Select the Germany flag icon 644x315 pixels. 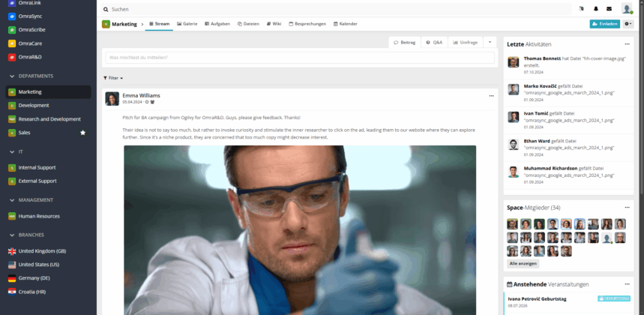pos(12,278)
